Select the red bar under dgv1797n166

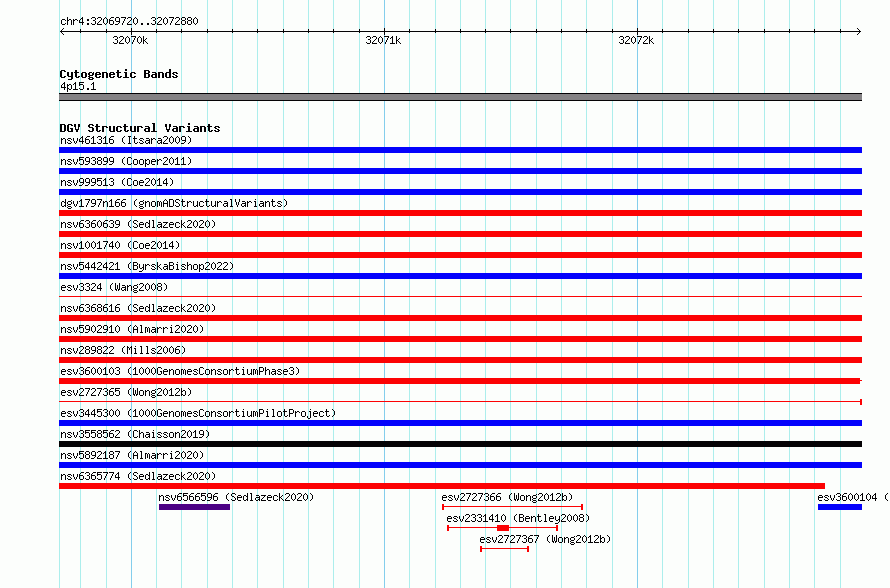[460, 213]
